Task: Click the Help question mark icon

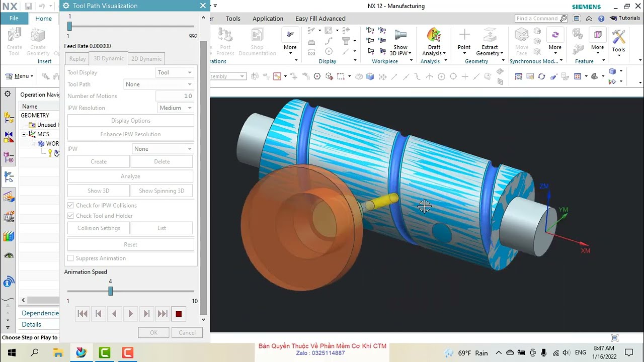Action: point(601,19)
